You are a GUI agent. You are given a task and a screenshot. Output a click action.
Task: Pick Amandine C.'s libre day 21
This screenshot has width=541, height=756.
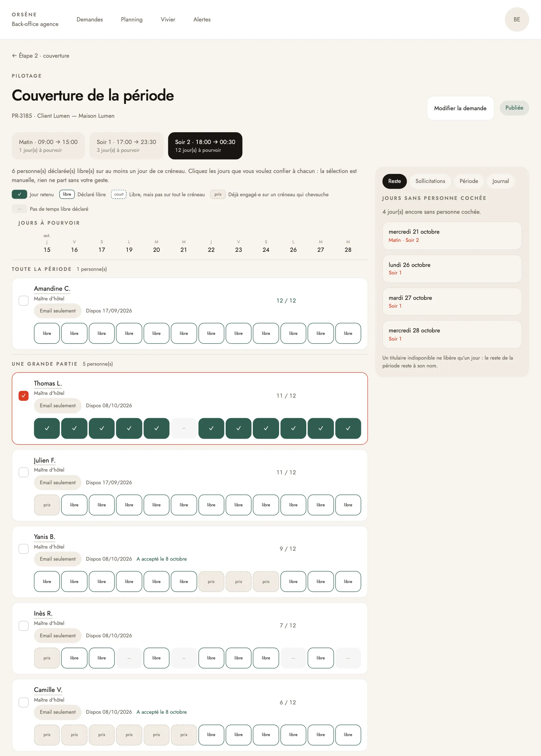pyautogui.click(x=184, y=333)
